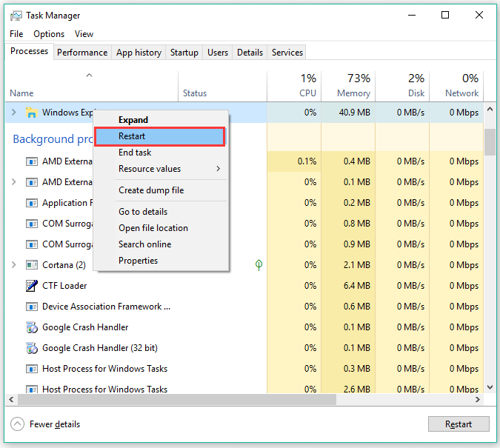Switch to the Startup tab
The height and width of the screenshot is (448, 500).
(x=184, y=53)
